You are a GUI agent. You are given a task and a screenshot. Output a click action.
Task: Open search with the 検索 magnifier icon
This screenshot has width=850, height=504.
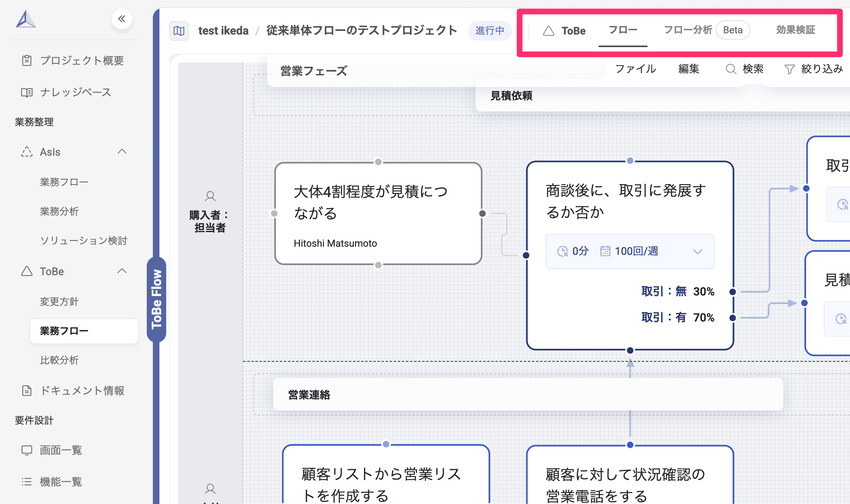click(731, 69)
